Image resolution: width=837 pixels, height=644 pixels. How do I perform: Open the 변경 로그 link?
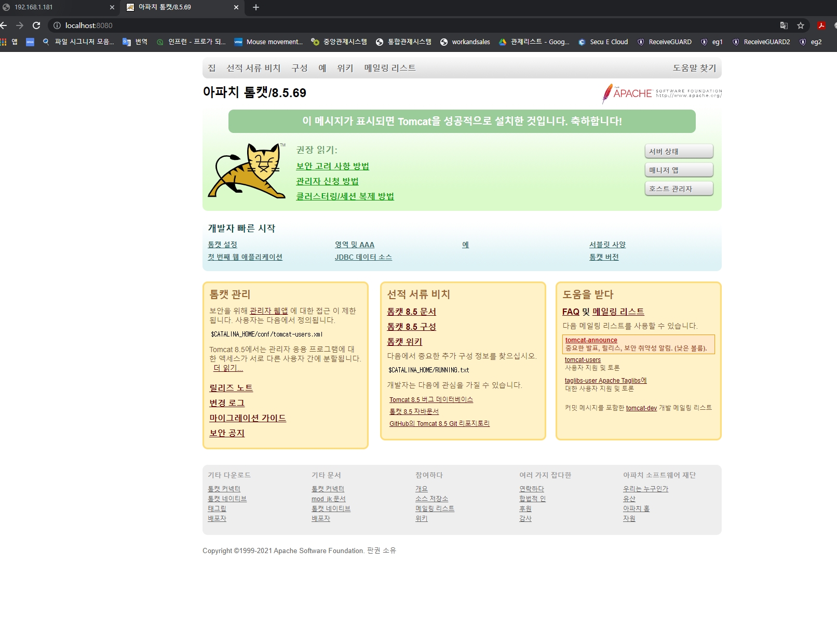[x=227, y=403]
